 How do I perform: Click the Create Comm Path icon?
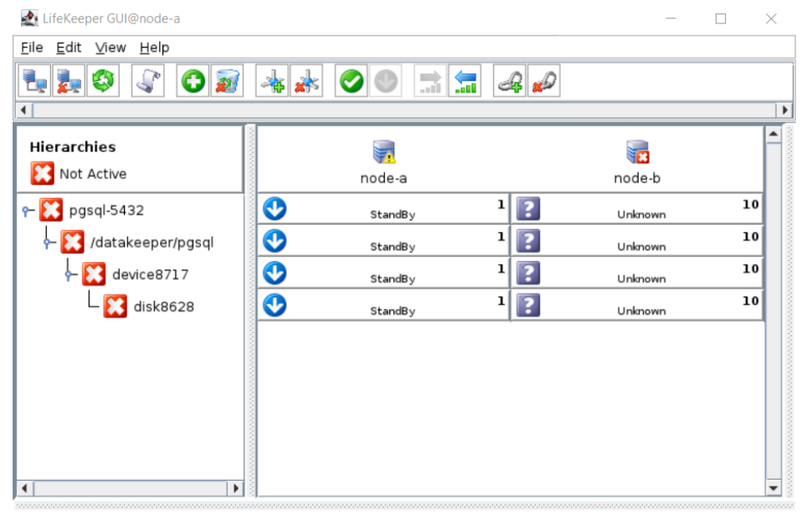coord(272,81)
